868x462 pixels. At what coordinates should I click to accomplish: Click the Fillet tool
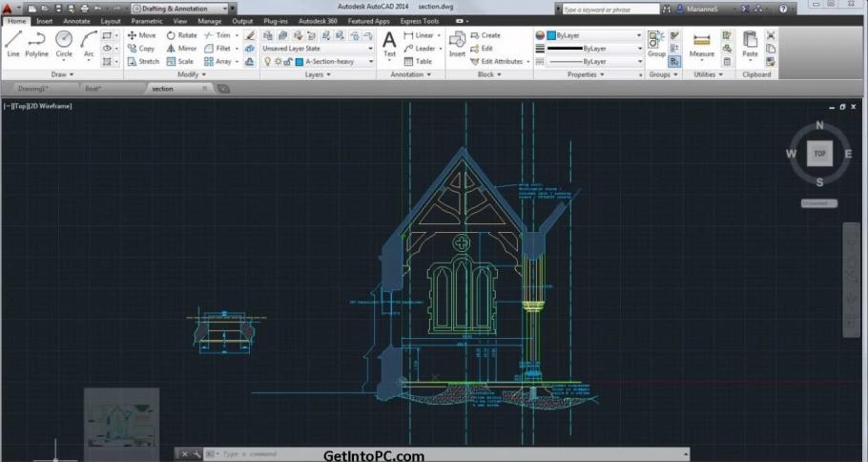pos(217,48)
